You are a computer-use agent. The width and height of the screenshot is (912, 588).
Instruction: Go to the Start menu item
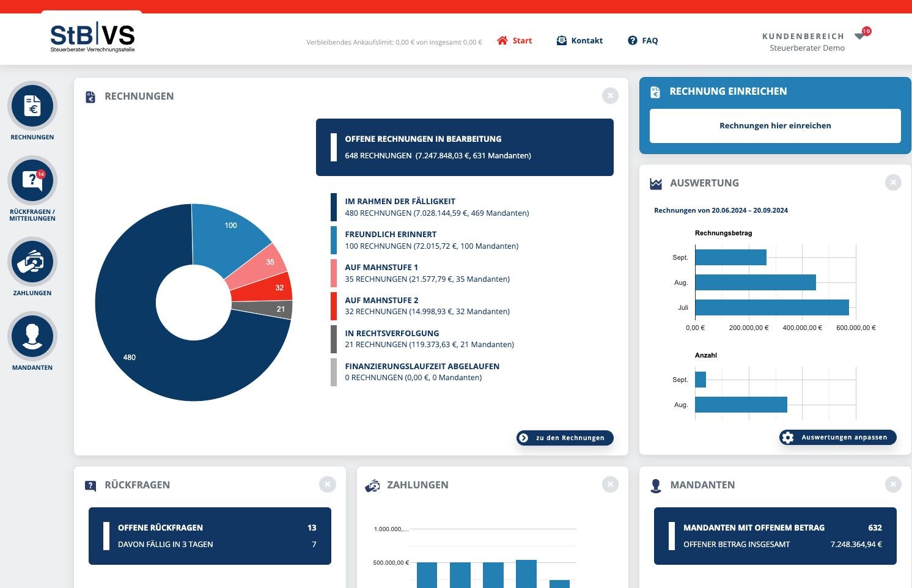click(x=515, y=41)
